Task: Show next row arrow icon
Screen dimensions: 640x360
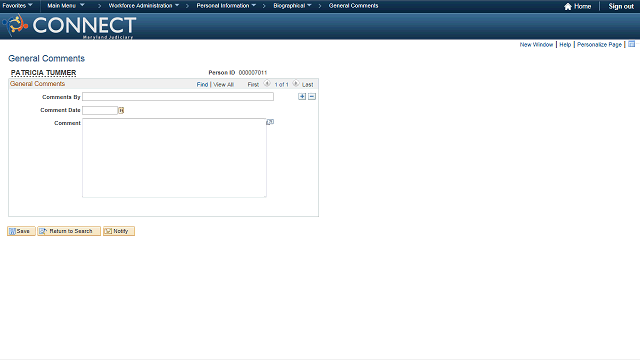Action: [x=296, y=84]
